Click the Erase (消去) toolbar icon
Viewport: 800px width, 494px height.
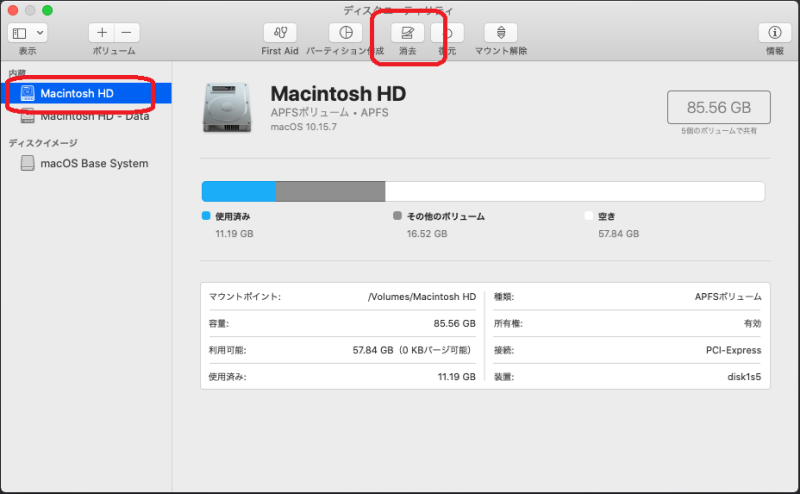[x=407, y=33]
